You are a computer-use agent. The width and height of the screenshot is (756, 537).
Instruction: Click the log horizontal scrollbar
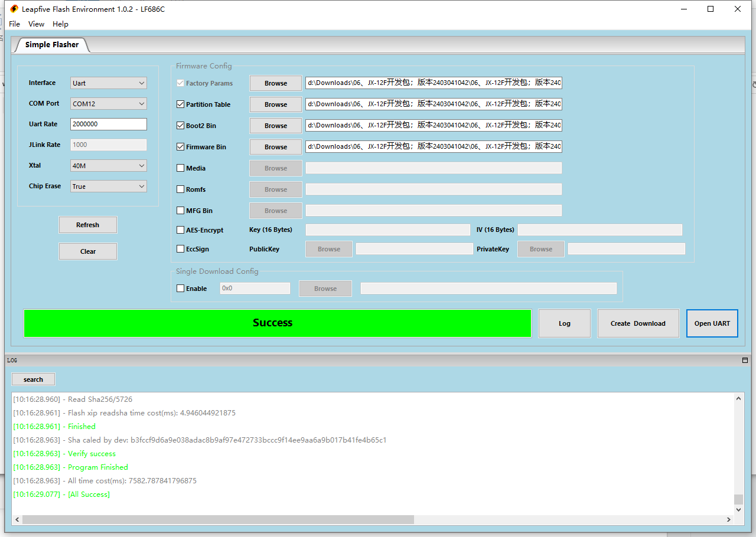(219, 519)
